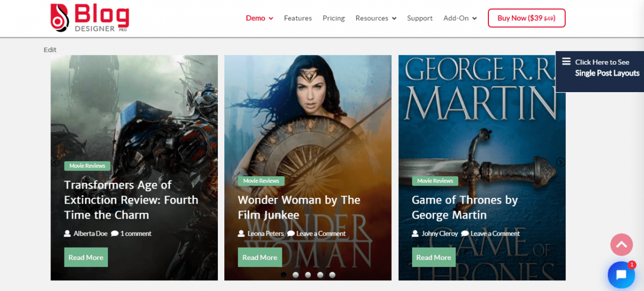Click hamburger icon on Single Post Layouts
This screenshot has width=644, height=291.
566,62
